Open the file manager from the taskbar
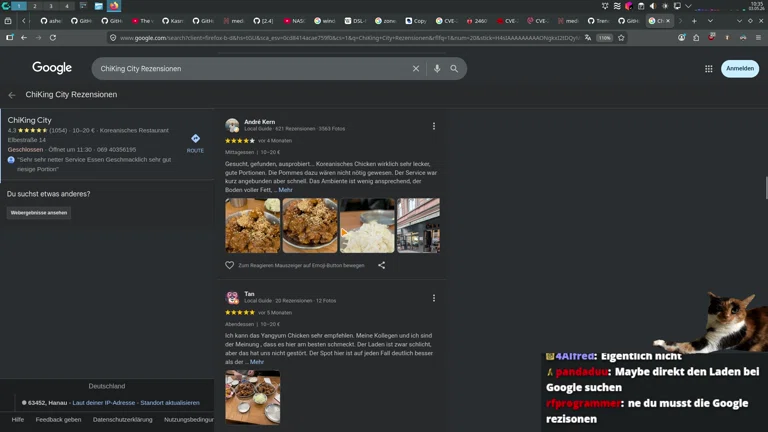The height and width of the screenshot is (432, 768). [x=98, y=6]
